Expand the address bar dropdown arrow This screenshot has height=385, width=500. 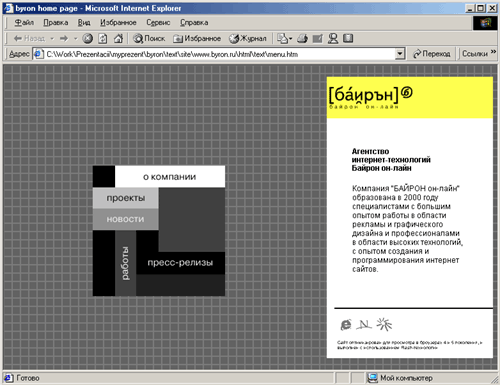400,54
